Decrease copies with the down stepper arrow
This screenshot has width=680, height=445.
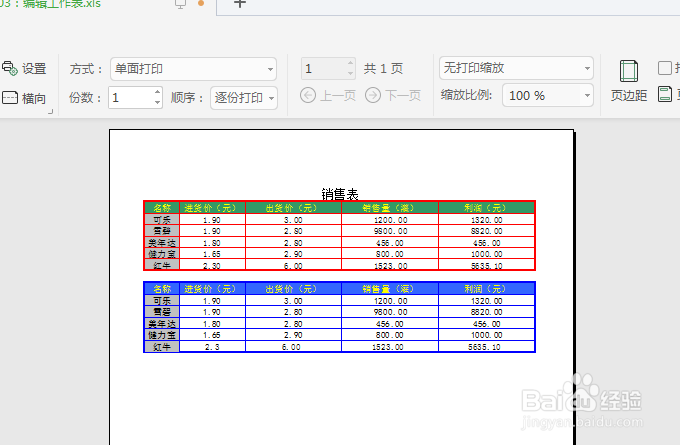pos(157,103)
